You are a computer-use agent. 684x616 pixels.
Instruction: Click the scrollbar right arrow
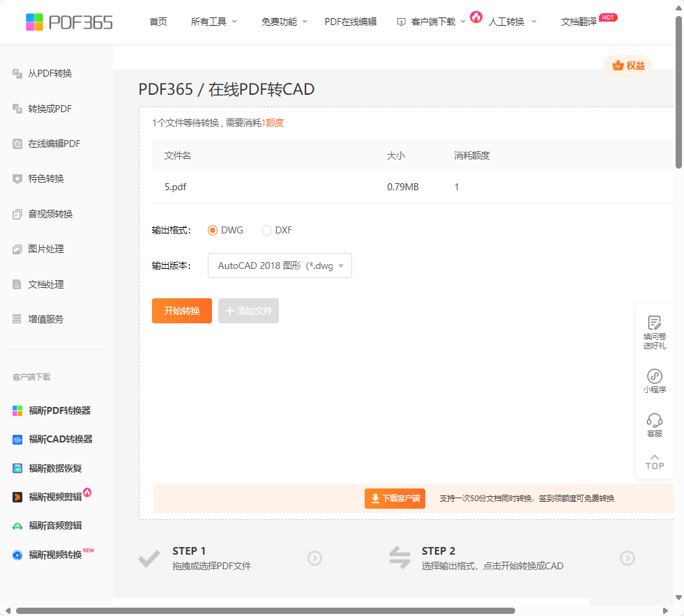tap(665, 610)
